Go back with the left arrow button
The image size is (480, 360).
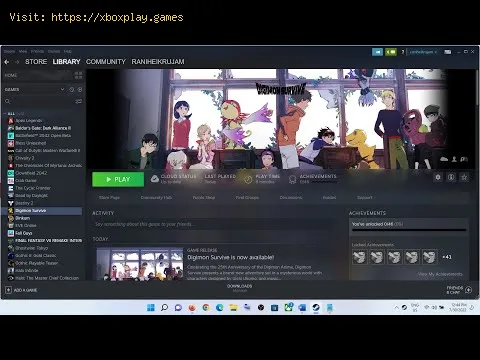pyautogui.click(x=7, y=62)
